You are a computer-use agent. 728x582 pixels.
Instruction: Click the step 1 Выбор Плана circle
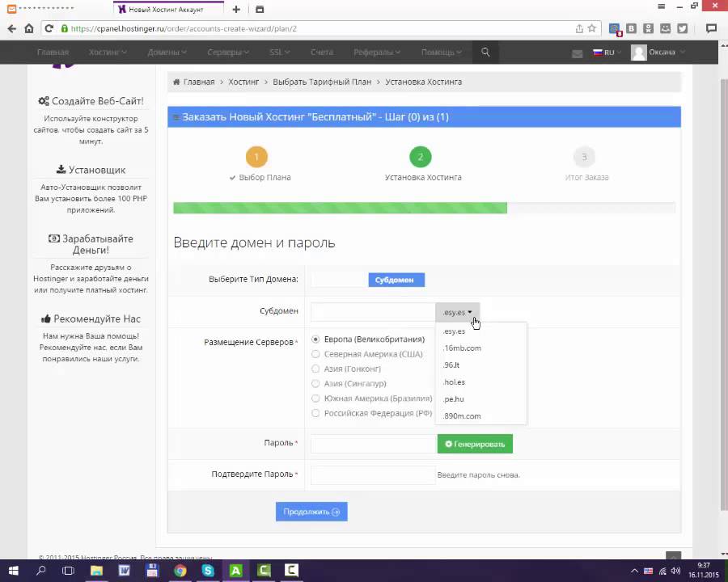pos(256,157)
